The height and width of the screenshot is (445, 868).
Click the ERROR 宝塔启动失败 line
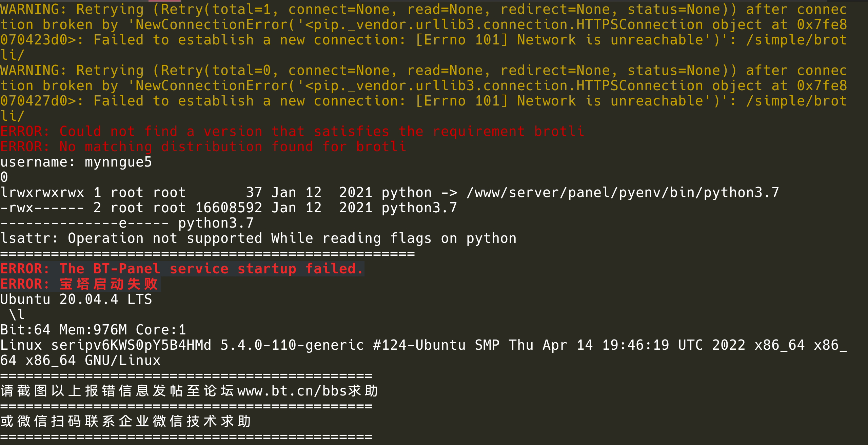(80, 284)
